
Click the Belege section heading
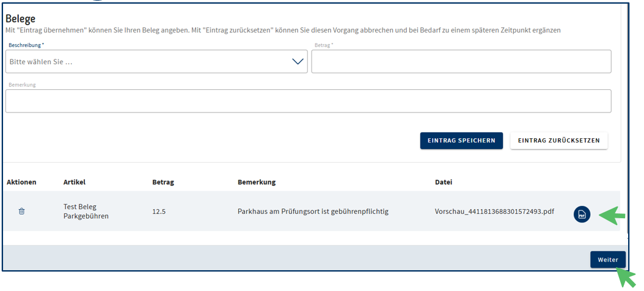click(x=21, y=18)
